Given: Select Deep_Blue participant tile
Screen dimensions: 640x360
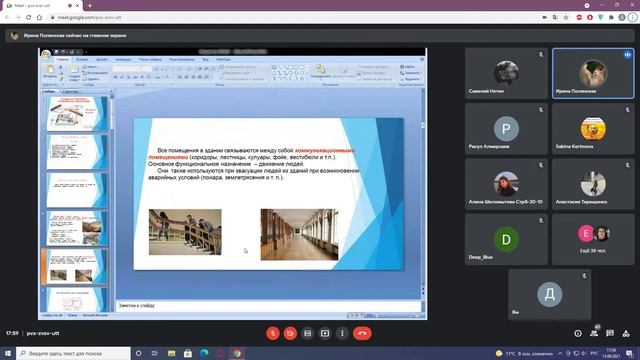Looking at the screenshot, I should click(x=506, y=239).
